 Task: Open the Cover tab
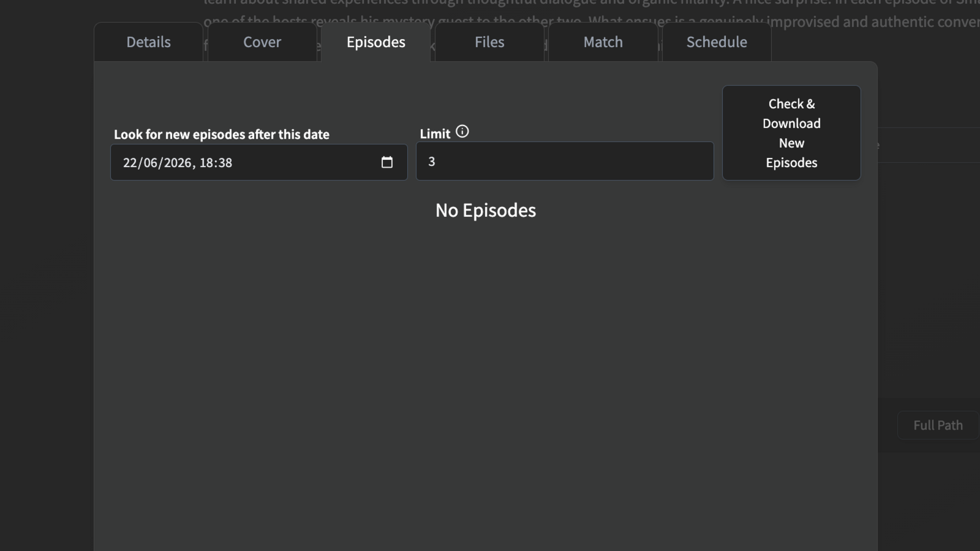(262, 42)
